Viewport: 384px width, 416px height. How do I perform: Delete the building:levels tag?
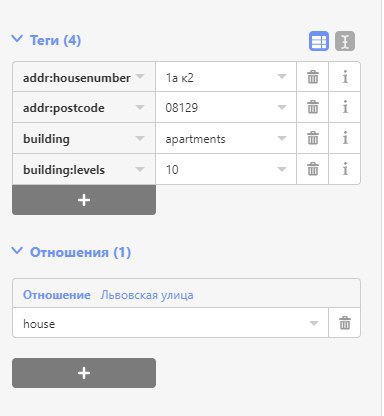(x=313, y=169)
